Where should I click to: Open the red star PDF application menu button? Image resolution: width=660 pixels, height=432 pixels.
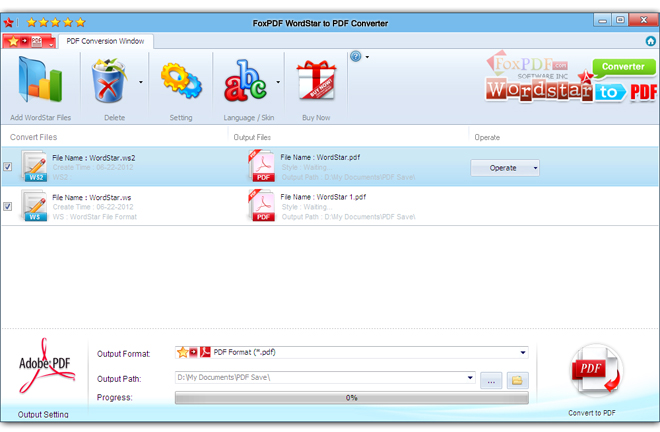pyautogui.click(x=29, y=41)
